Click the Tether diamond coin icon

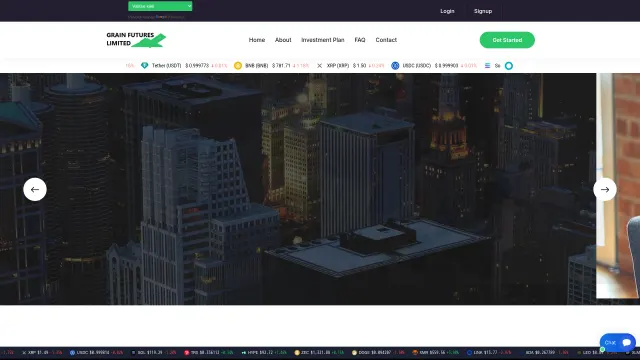pos(144,66)
